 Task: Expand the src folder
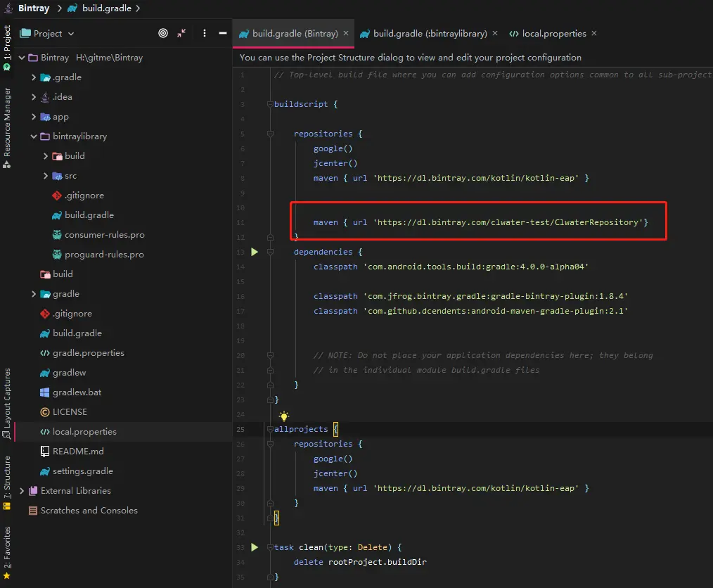46,176
